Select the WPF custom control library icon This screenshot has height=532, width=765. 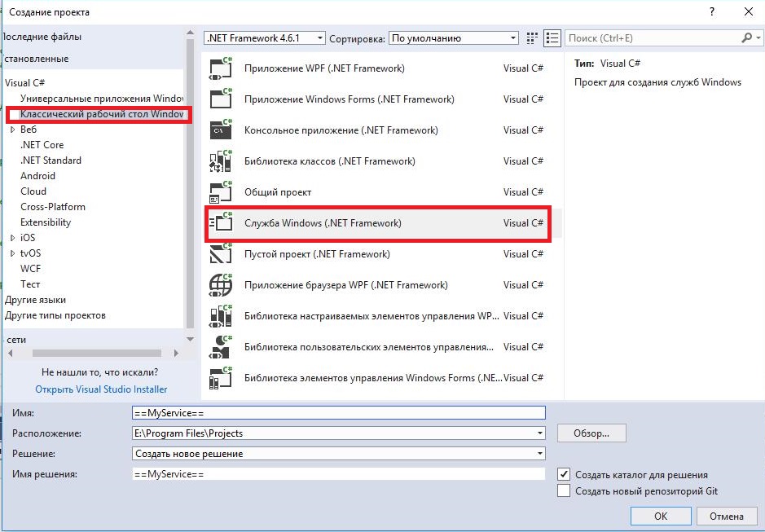[x=221, y=316]
